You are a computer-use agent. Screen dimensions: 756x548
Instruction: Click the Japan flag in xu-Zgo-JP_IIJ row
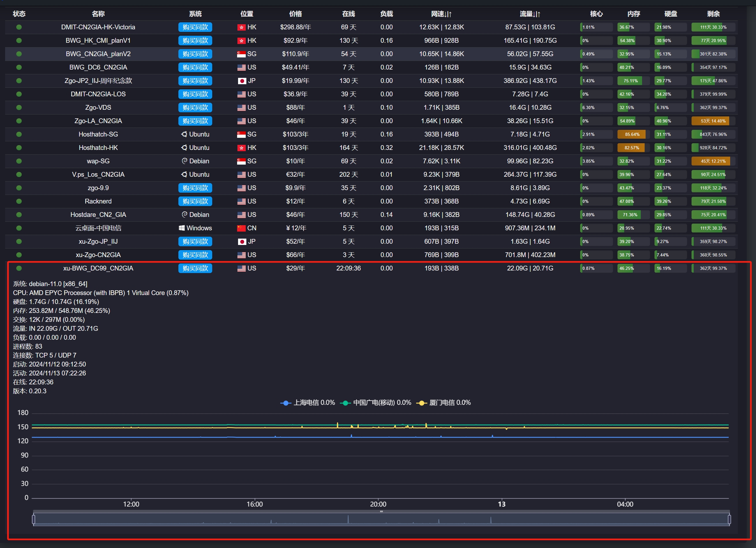(242, 241)
